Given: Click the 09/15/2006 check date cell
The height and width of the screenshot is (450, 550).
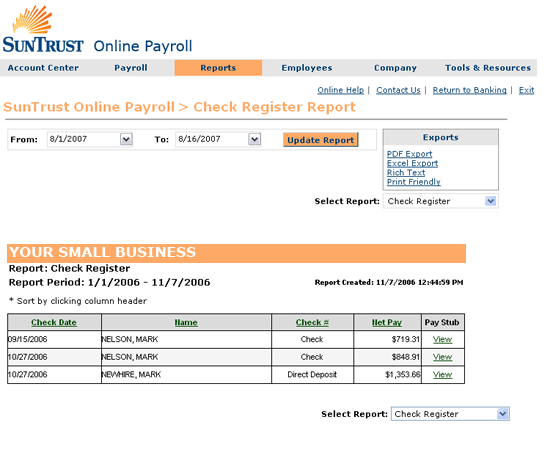Looking at the screenshot, I should click(x=54, y=340).
